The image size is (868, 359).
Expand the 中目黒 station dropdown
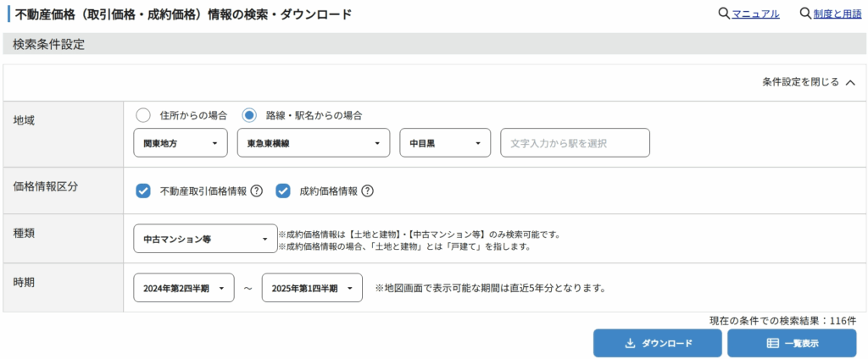(x=445, y=143)
